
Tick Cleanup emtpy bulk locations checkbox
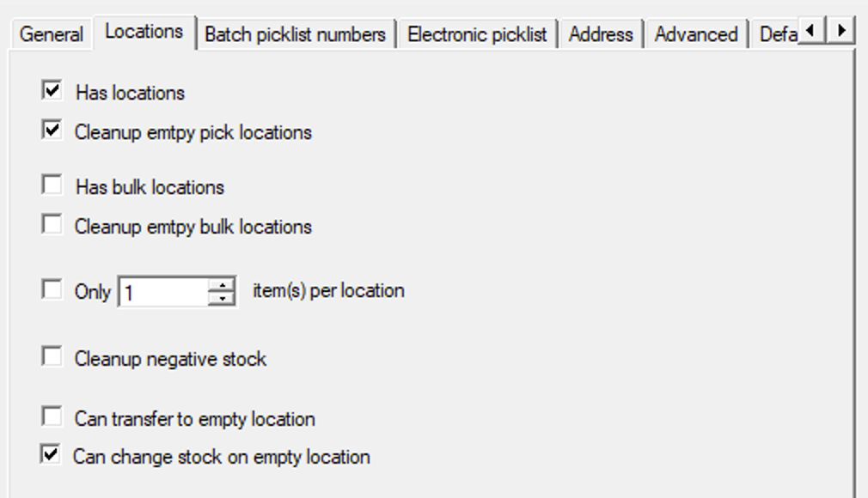coord(52,225)
